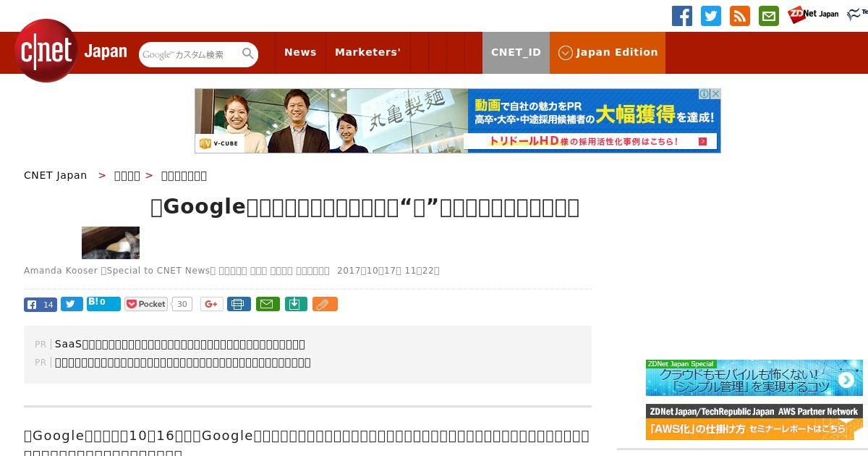This screenshot has height=456, width=868.
Task: Open CNET Japan's Facebook page from header
Action: 682,16
